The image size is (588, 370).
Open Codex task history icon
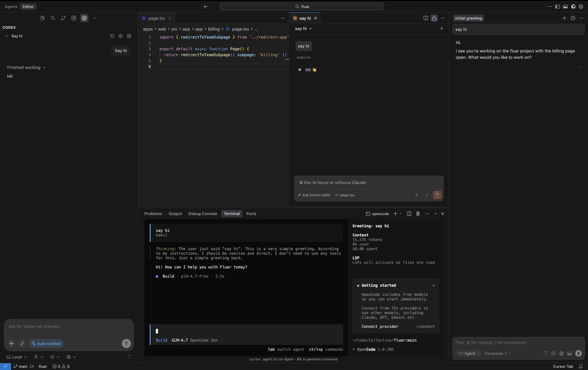[x=112, y=36]
